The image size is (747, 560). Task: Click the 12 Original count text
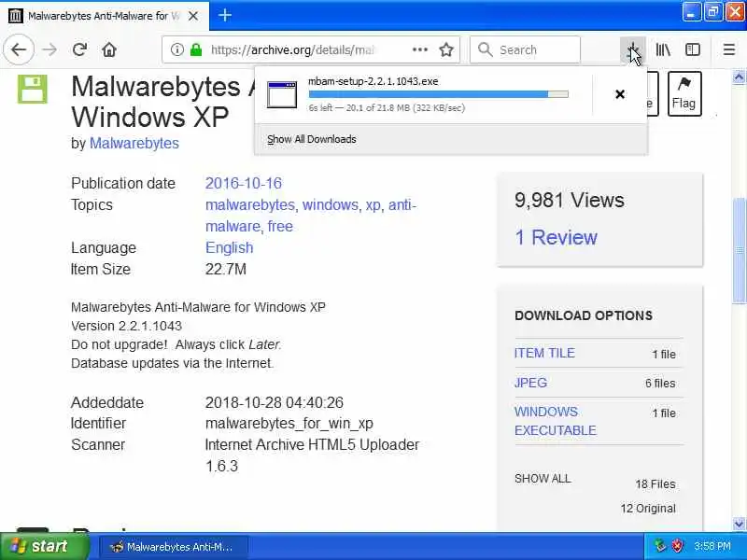[x=648, y=509]
